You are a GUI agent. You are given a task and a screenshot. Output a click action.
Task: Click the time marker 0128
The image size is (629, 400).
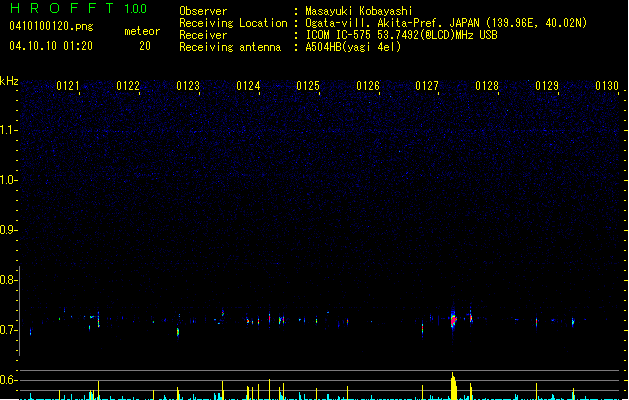tap(487, 86)
